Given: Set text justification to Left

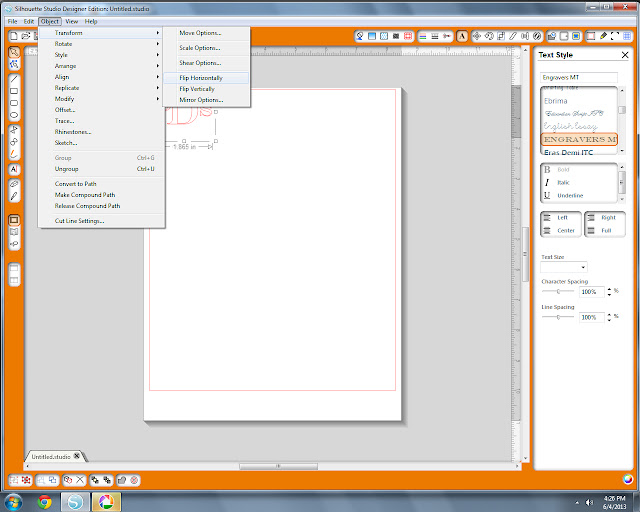Looking at the screenshot, I should click(561, 218).
